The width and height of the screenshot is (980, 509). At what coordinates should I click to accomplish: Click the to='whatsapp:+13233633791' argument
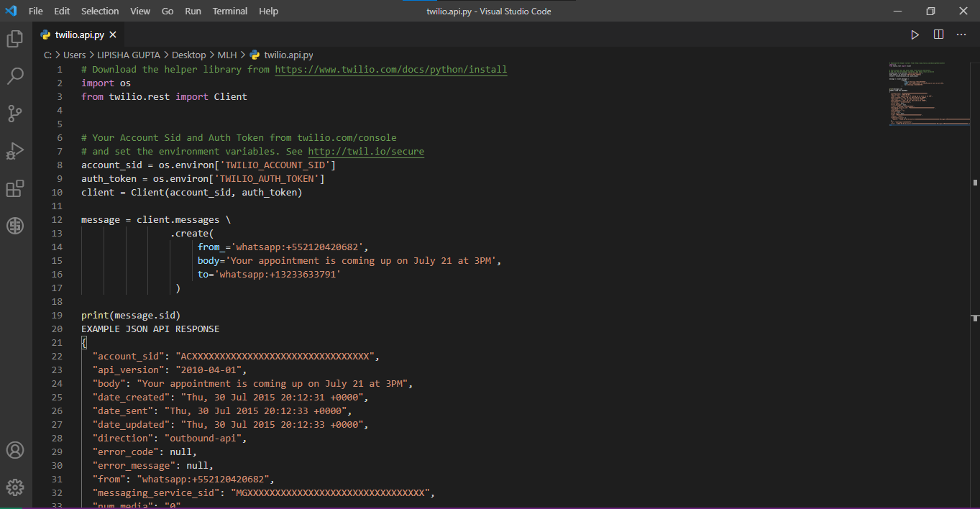[270, 275]
